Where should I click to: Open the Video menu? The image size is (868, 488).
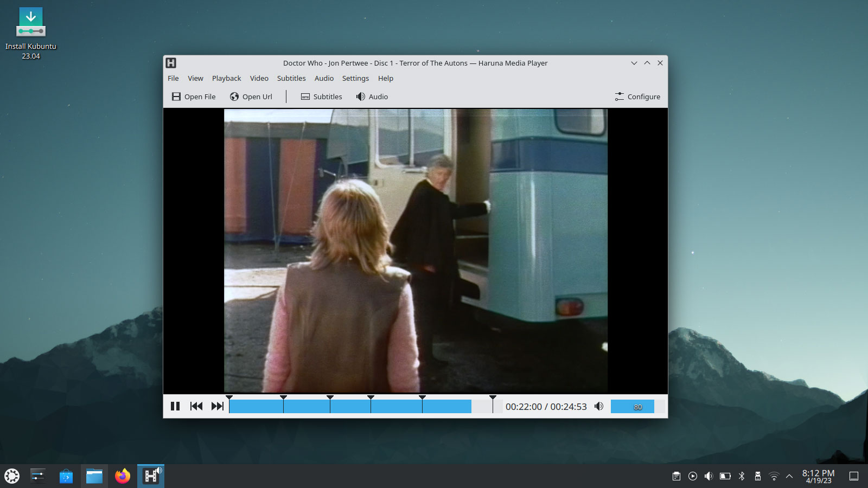click(259, 78)
